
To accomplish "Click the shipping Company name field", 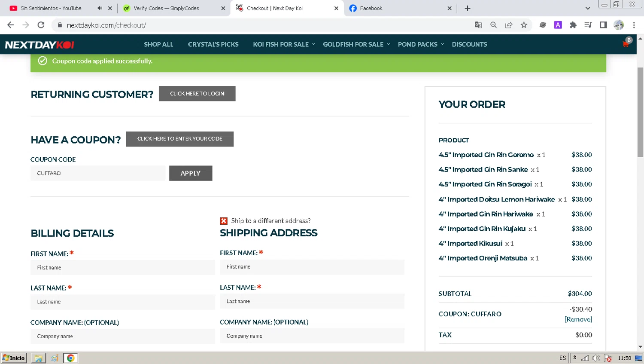I will pos(312,336).
